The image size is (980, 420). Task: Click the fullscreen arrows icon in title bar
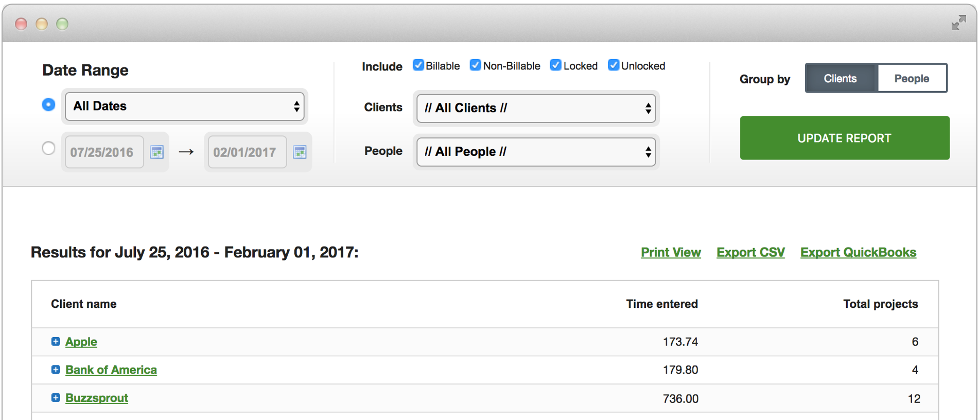point(958,23)
